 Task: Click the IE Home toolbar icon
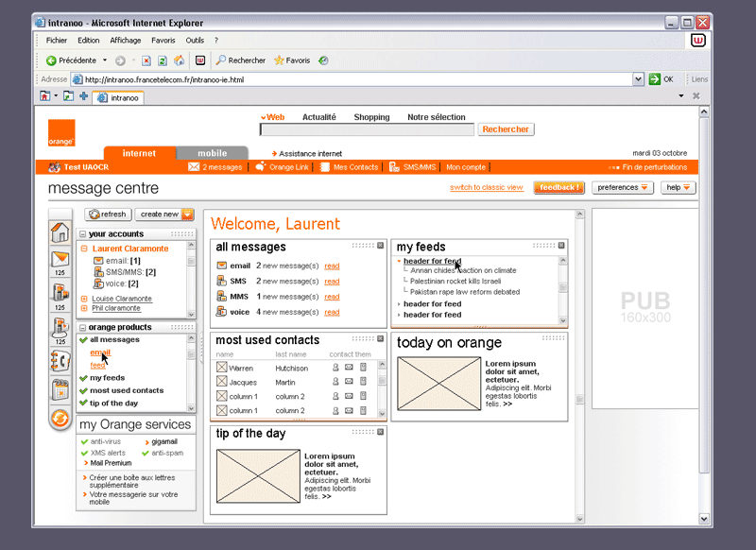pos(179,60)
